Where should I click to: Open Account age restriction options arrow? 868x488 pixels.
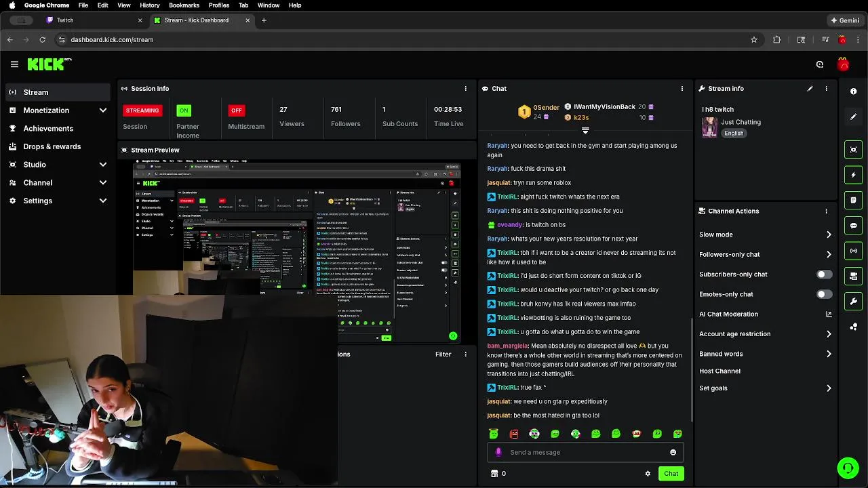(829, 334)
